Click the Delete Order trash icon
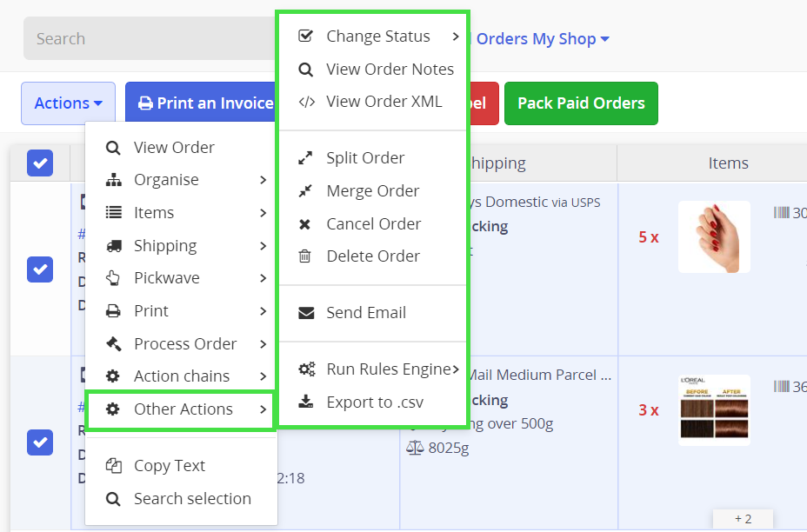Viewport: 807px width, 532px height. click(305, 256)
